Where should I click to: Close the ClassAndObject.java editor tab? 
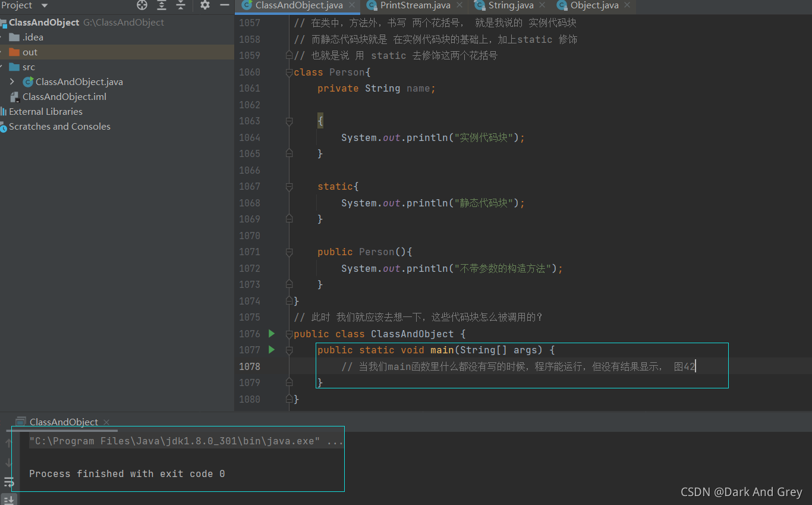point(352,6)
